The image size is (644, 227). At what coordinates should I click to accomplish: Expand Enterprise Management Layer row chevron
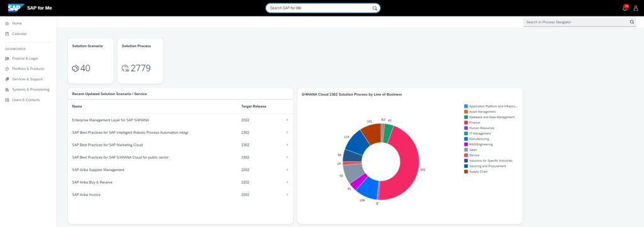pos(287,120)
